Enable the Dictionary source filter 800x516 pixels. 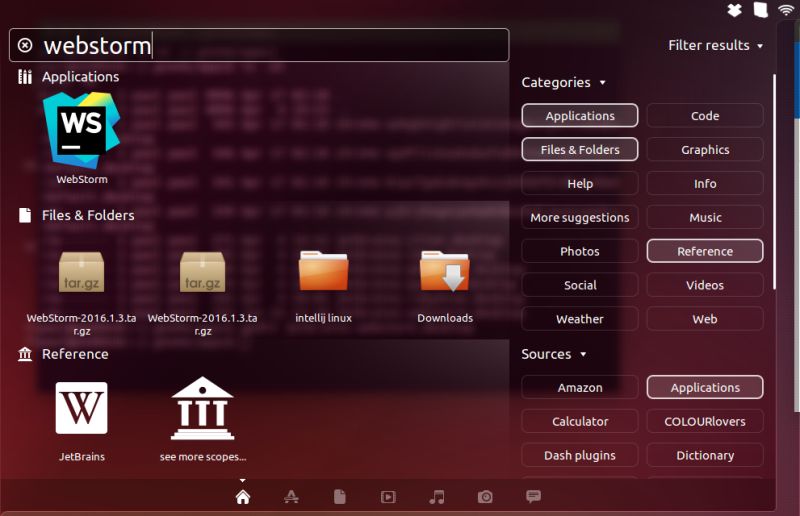point(705,455)
